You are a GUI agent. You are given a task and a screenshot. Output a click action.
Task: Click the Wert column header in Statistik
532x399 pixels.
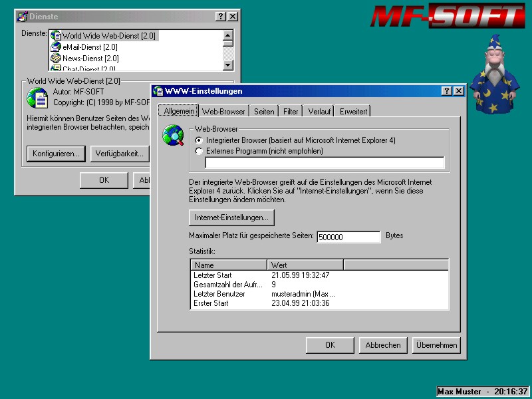click(305, 265)
